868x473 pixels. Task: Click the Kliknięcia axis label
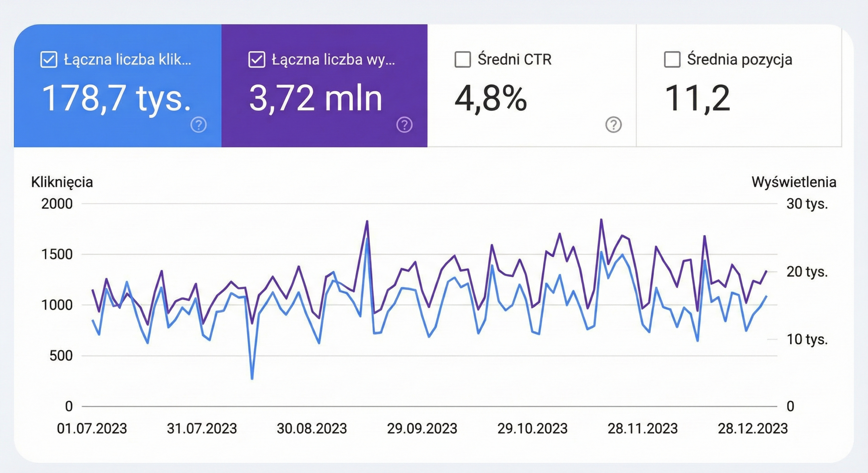tap(62, 182)
